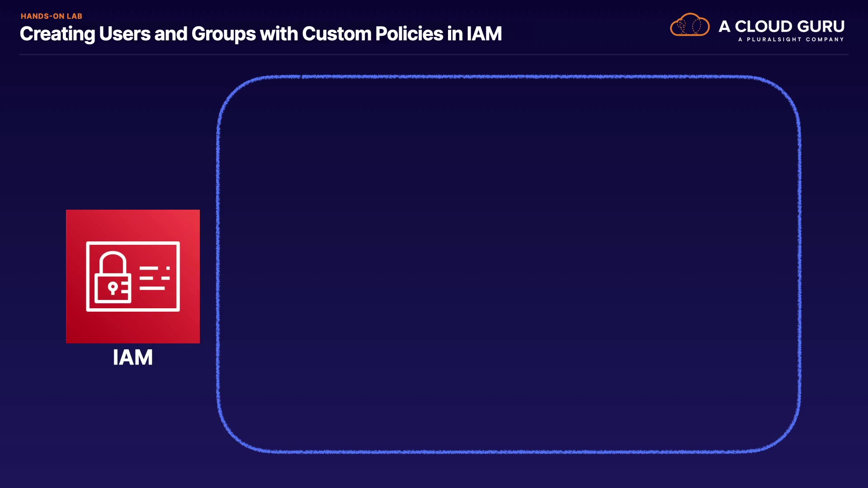This screenshot has width=868, height=488.
Task: Click the orange cloud logo
Action: click(689, 25)
